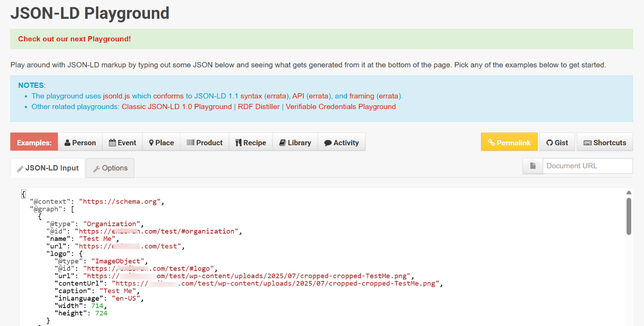Click 'Check out our next Playground!' link
Image resolution: width=644 pixels, height=326 pixels.
75,39
